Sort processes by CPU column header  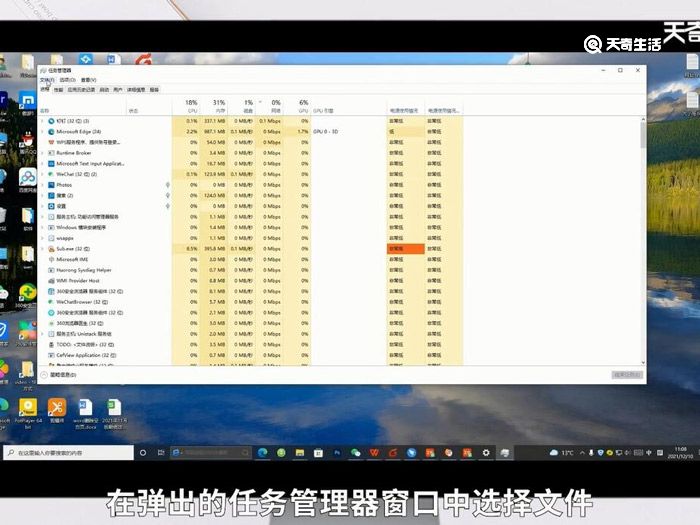click(x=186, y=106)
